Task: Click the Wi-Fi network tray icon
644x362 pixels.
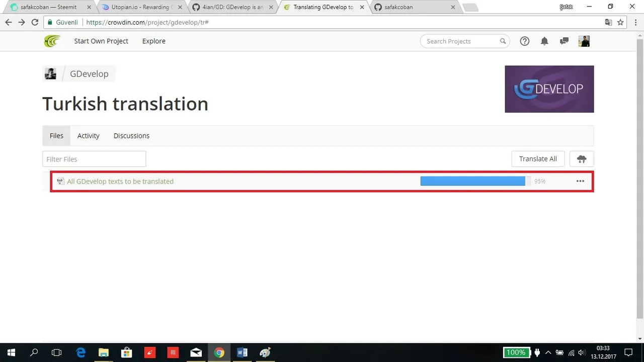Action: coord(571,352)
